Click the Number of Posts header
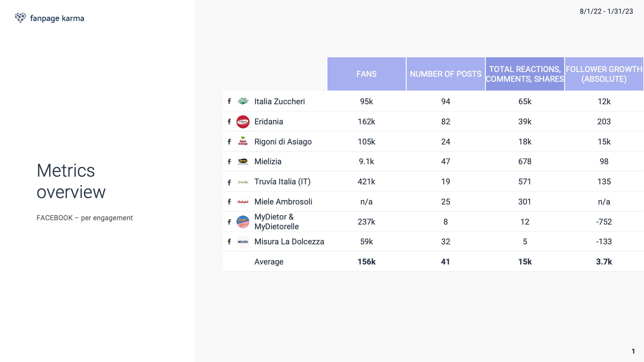The height and width of the screenshot is (362, 644). coord(445,74)
